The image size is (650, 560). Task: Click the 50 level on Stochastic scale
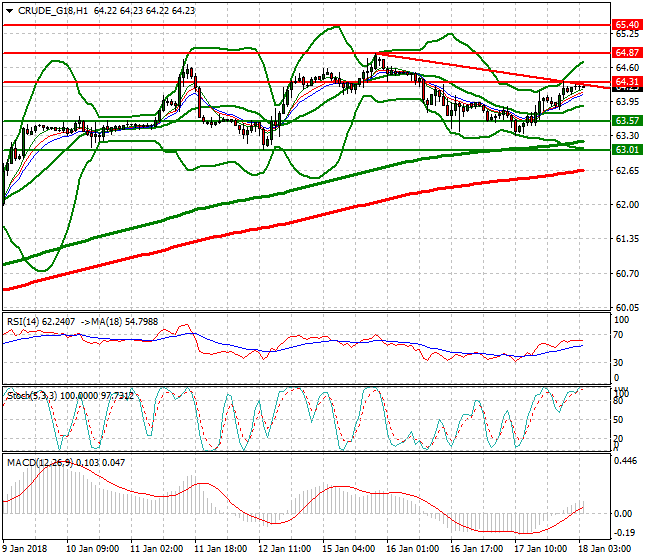[620, 419]
